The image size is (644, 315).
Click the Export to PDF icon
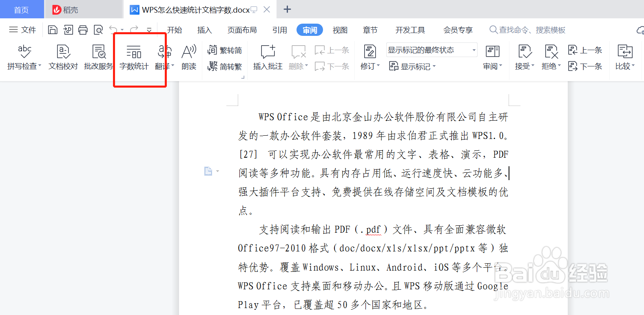click(x=68, y=30)
